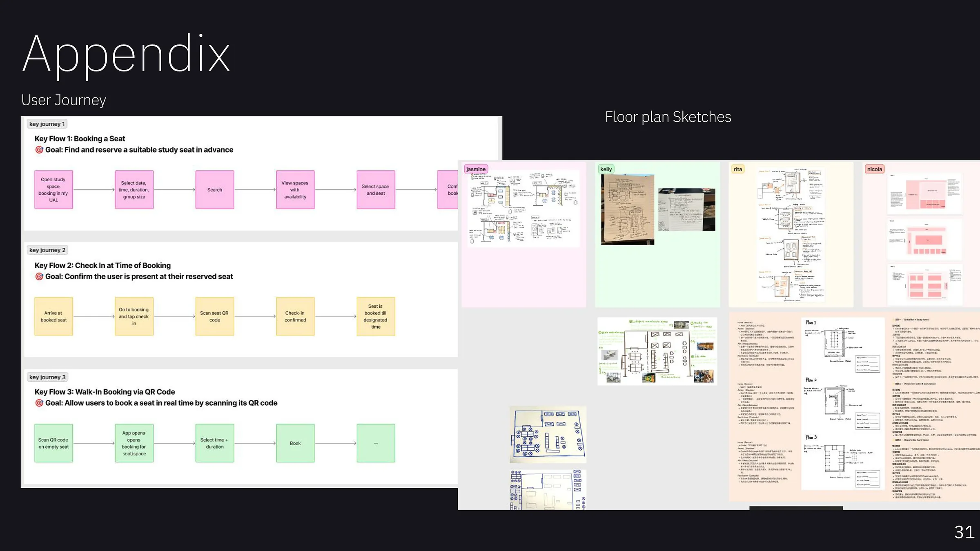Click the 'View spaces with availability' box

point(295,190)
